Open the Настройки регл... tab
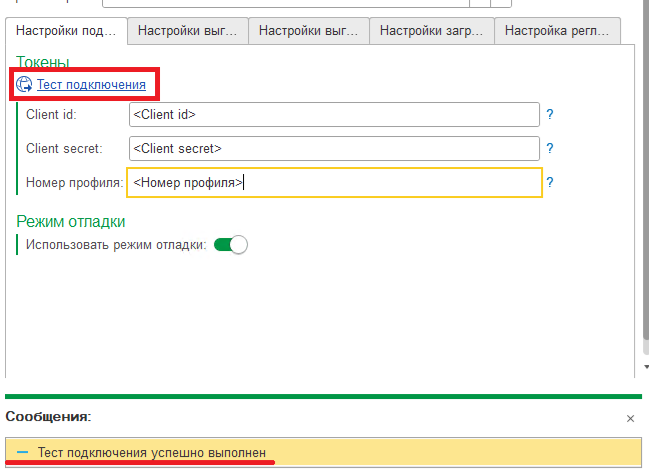650x470 pixels. coord(556,31)
